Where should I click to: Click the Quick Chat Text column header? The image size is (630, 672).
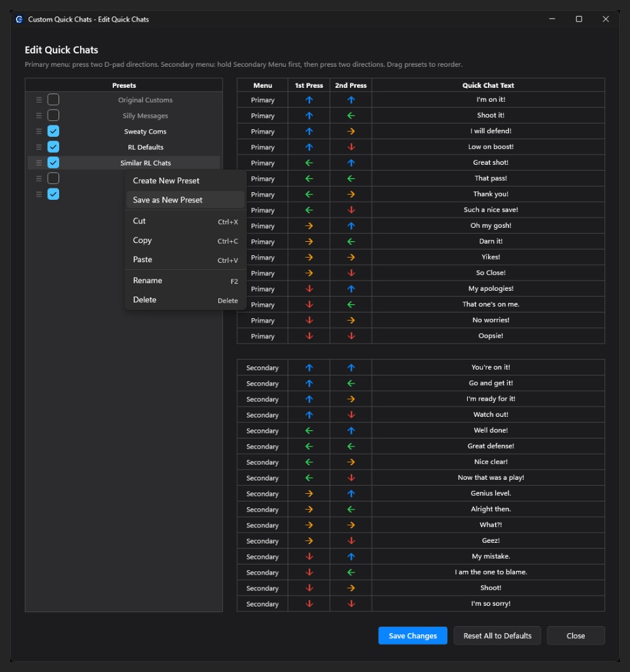(488, 85)
